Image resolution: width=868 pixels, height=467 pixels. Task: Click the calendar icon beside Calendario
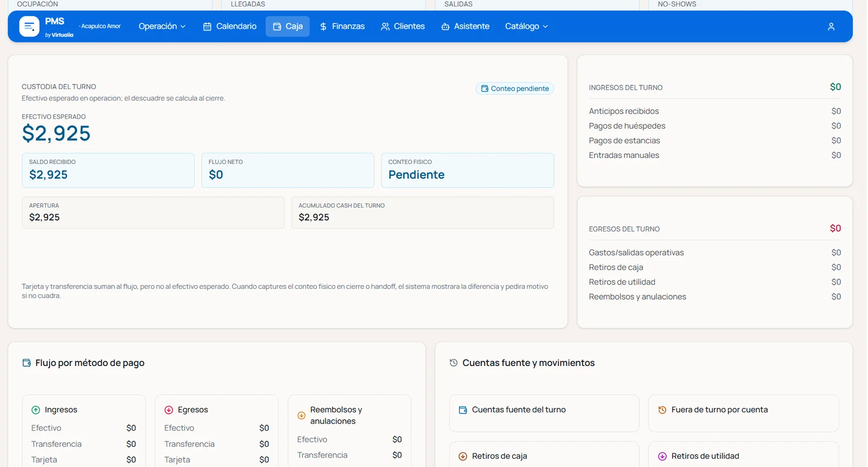click(x=207, y=27)
